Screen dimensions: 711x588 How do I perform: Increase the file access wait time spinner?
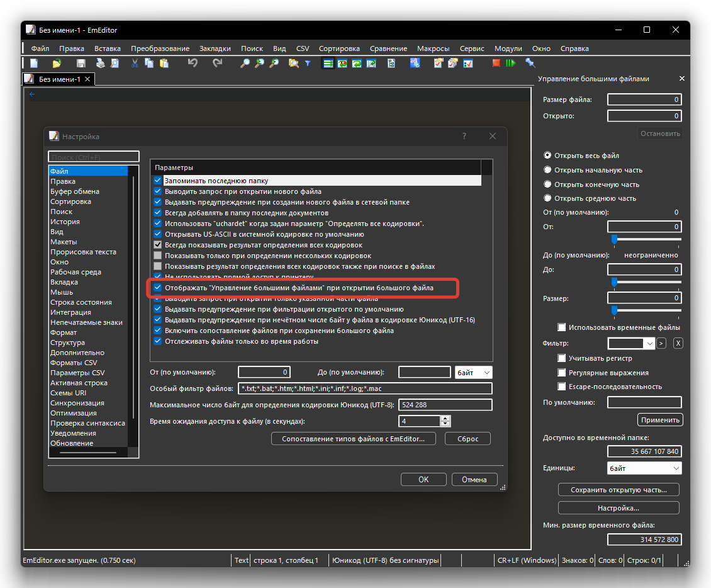(445, 418)
